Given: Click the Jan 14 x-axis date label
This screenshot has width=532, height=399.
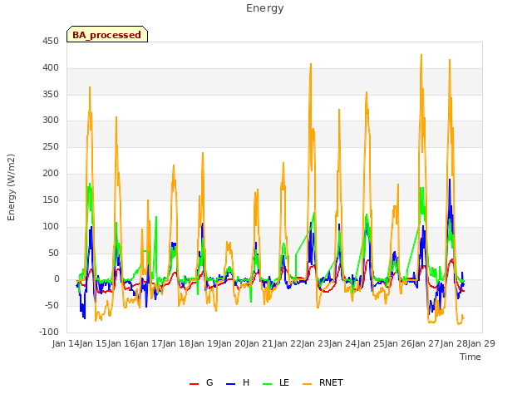Looking at the screenshot, I should coord(66,343).
